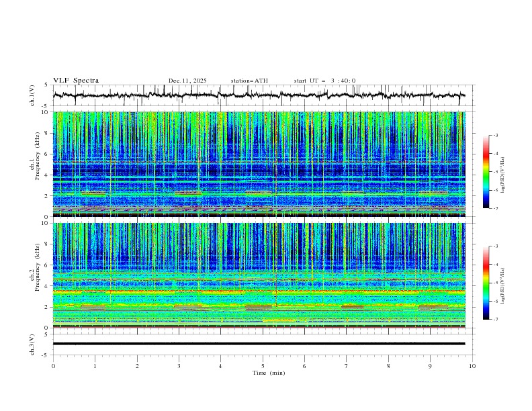532x411 pixels.
Task: Click the lower color scale bar
Action: [486, 283]
